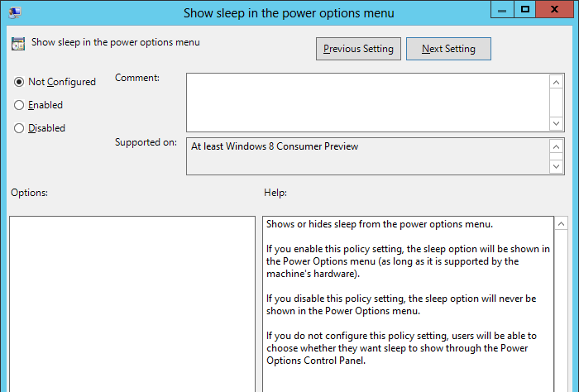Image resolution: width=579 pixels, height=392 pixels.
Task: Close the Show sleep policy dialog
Action: (x=557, y=10)
